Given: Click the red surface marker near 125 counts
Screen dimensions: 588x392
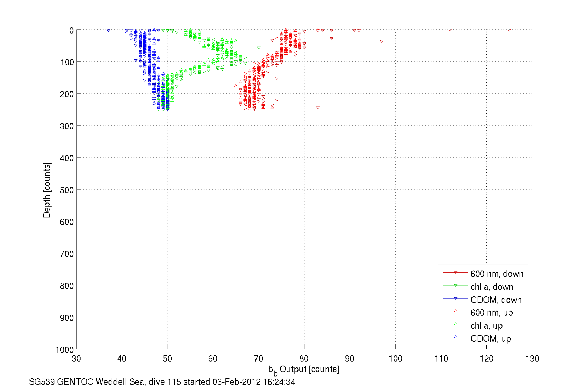Looking at the screenshot, I should coord(509,30).
